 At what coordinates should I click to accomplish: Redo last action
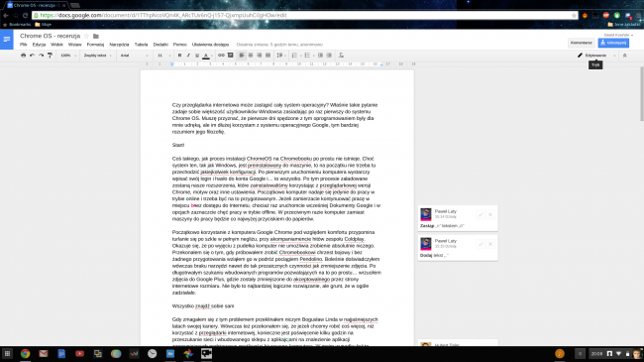tap(41, 56)
